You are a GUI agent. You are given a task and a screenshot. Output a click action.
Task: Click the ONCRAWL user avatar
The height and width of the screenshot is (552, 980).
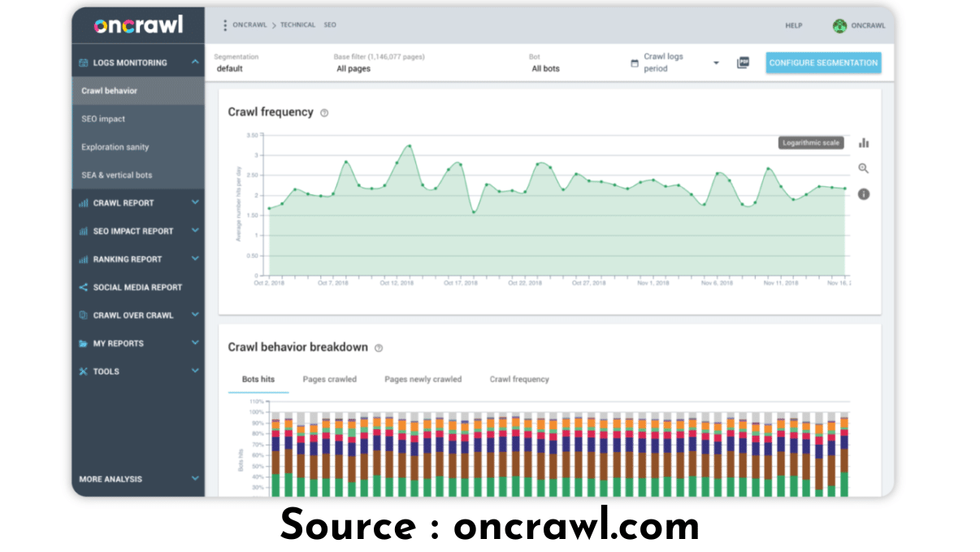pos(839,25)
